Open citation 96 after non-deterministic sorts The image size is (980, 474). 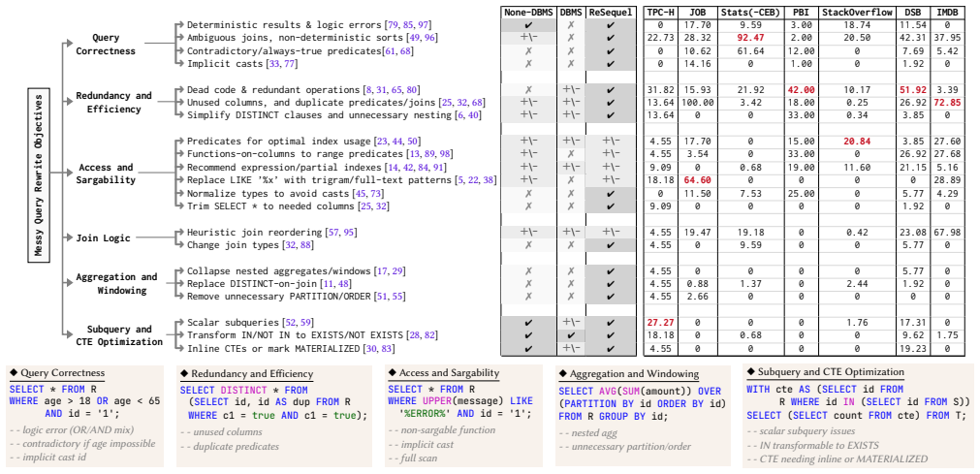point(430,38)
